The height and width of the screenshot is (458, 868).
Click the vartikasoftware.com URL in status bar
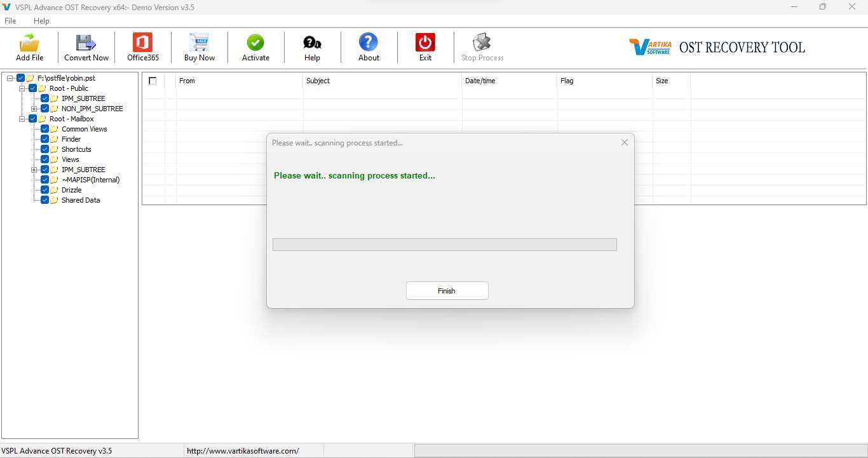point(243,451)
